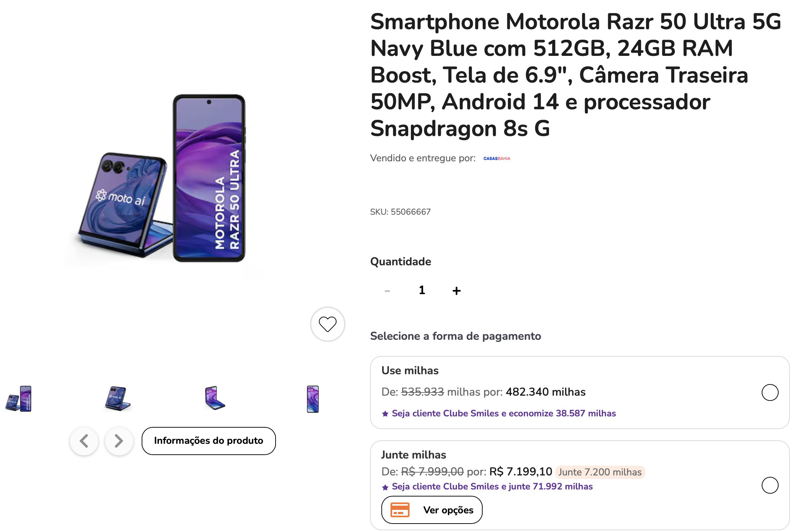Viewport: 793px width, 532px height.
Task: Select second thumbnail with moto ai folded phone
Action: (x=118, y=399)
